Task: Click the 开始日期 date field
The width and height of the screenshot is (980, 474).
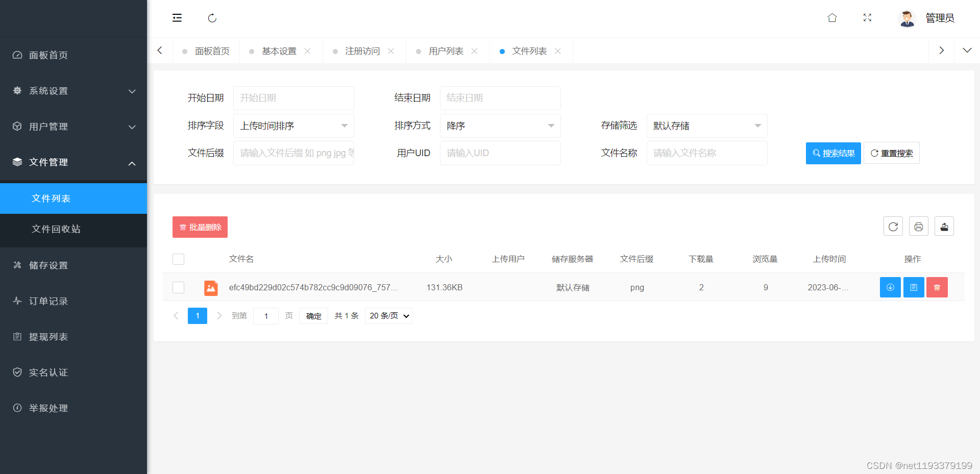Action: (x=293, y=98)
